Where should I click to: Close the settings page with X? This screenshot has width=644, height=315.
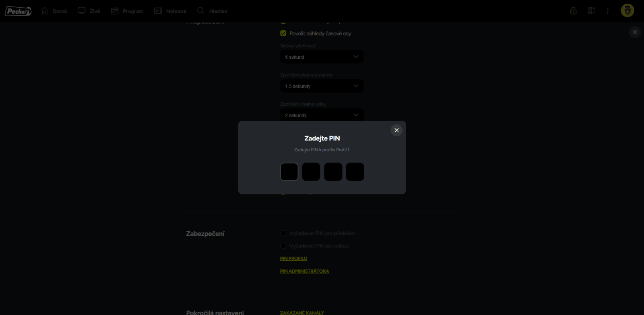(635, 32)
